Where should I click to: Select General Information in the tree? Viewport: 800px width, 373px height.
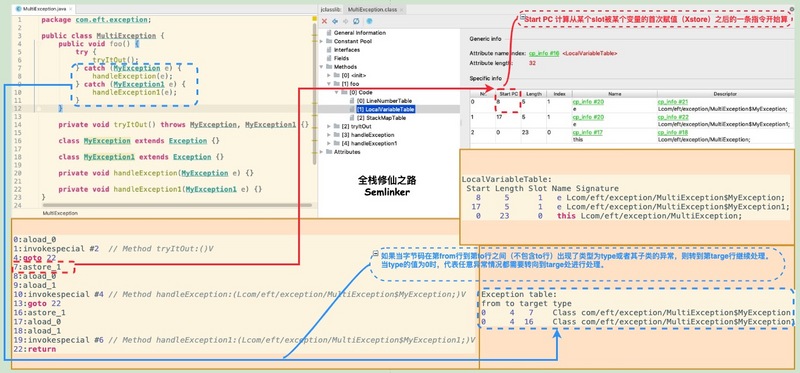point(360,33)
